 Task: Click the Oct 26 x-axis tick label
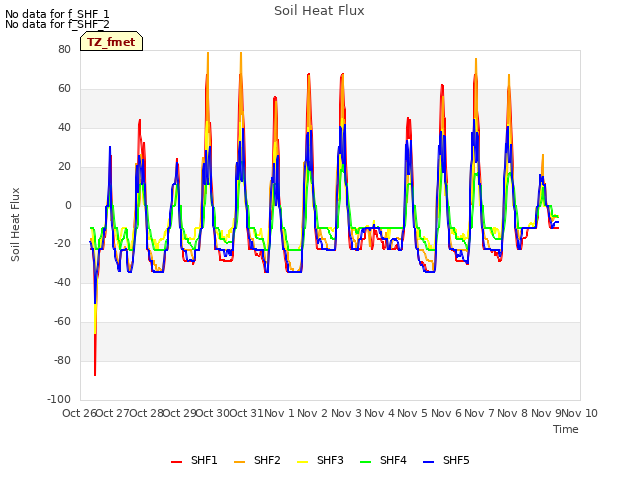click(x=79, y=413)
